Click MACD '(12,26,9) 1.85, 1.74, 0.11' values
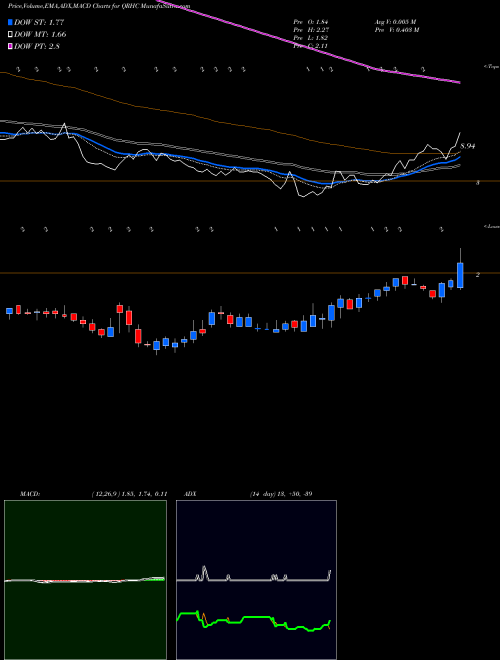Screen dimensions: 500x660 (129, 494)
